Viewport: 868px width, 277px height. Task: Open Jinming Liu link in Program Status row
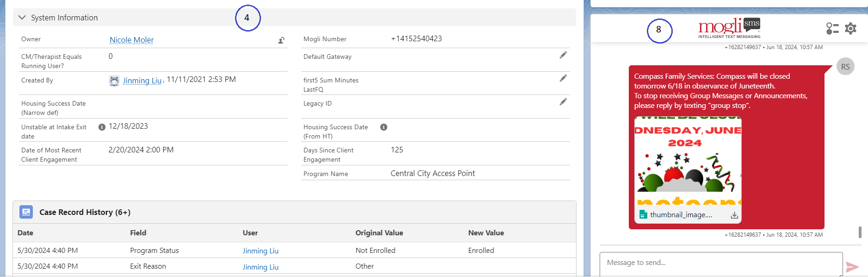(260, 250)
